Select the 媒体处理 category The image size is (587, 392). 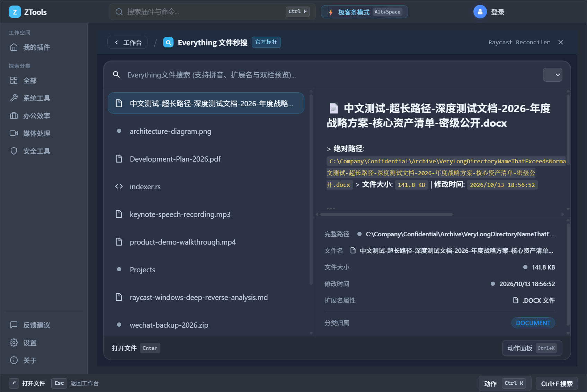pyautogui.click(x=44, y=134)
